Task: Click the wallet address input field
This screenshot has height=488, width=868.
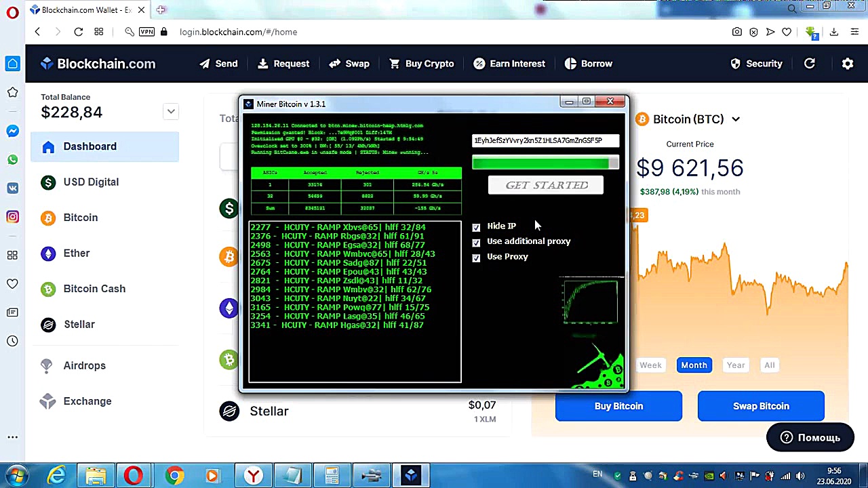Action: click(545, 140)
